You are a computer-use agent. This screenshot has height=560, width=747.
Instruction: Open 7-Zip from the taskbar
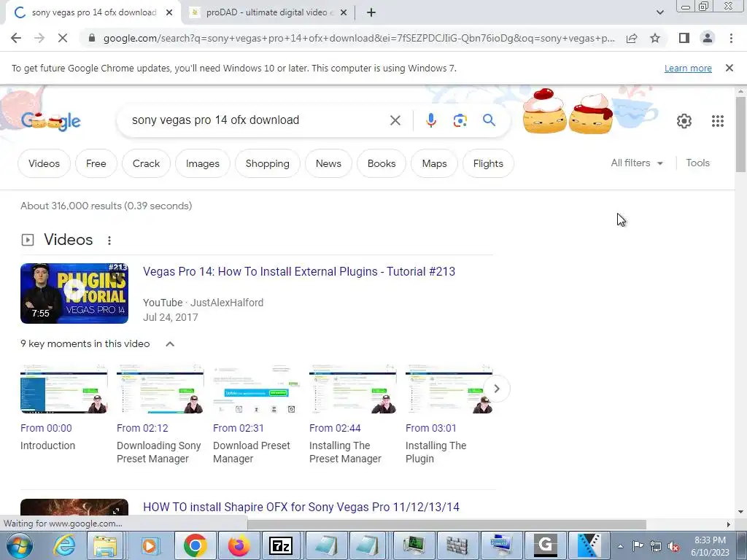pyautogui.click(x=281, y=545)
